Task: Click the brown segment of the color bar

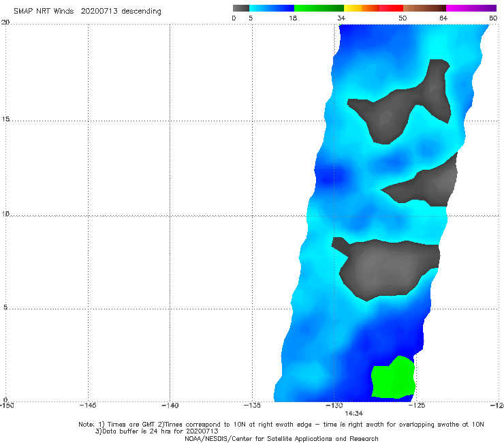Action: [424, 8]
